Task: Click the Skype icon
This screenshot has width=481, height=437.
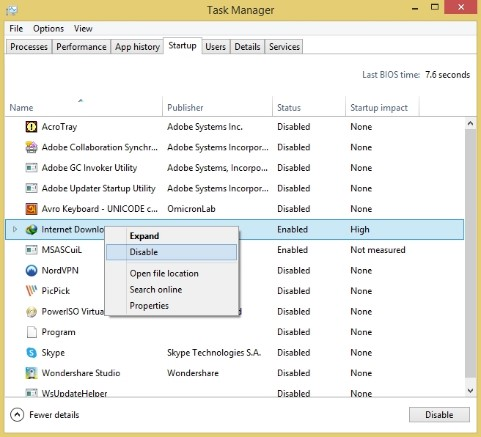Action: (x=31, y=353)
